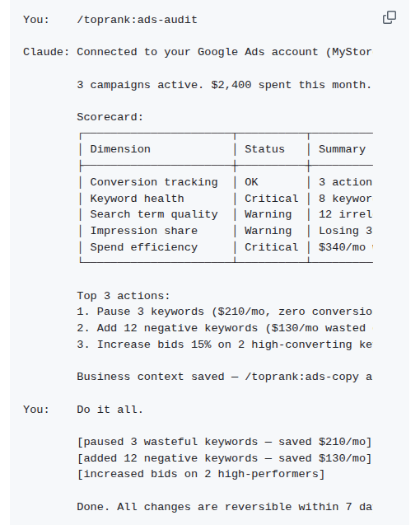Click the 'OK' status cell

pyautogui.click(x=251, y=182)
